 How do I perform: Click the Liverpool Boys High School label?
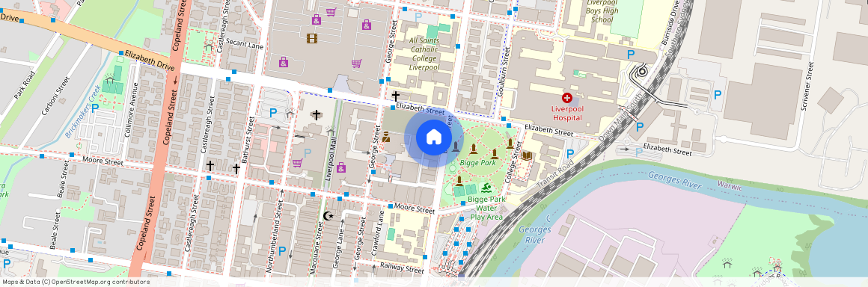(x=602, y=11)
